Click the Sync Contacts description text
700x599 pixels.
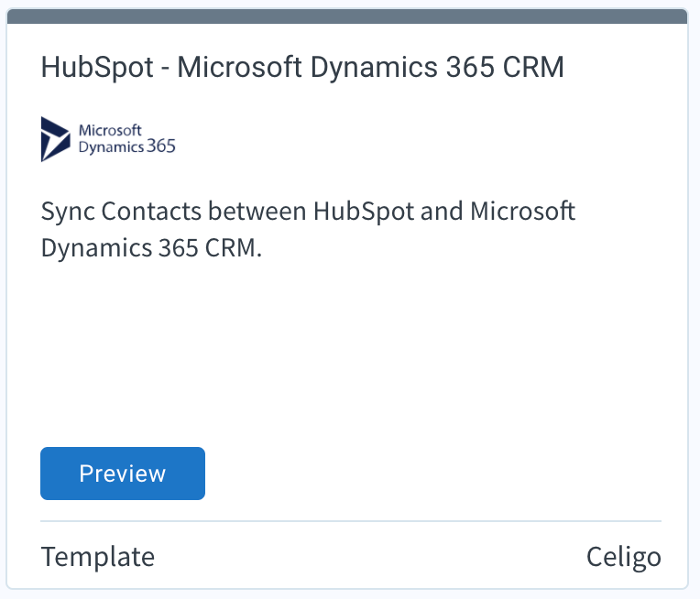point(308,229)
